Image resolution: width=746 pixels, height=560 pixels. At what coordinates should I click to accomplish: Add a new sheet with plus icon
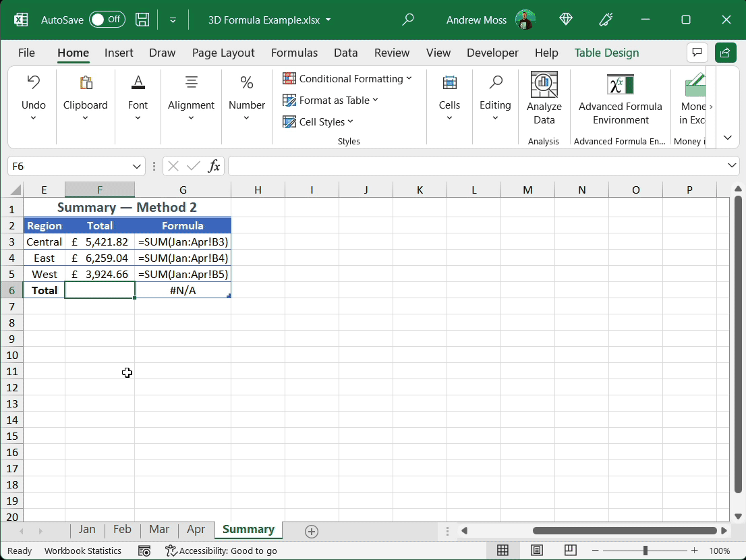[x=312, y=532]
